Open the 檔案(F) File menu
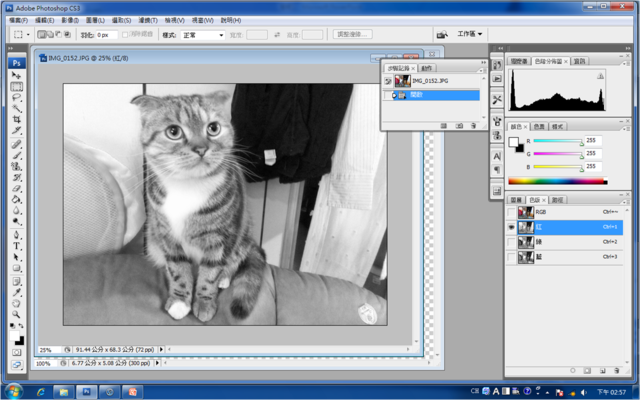640x400 pixels. coord(18,20)
